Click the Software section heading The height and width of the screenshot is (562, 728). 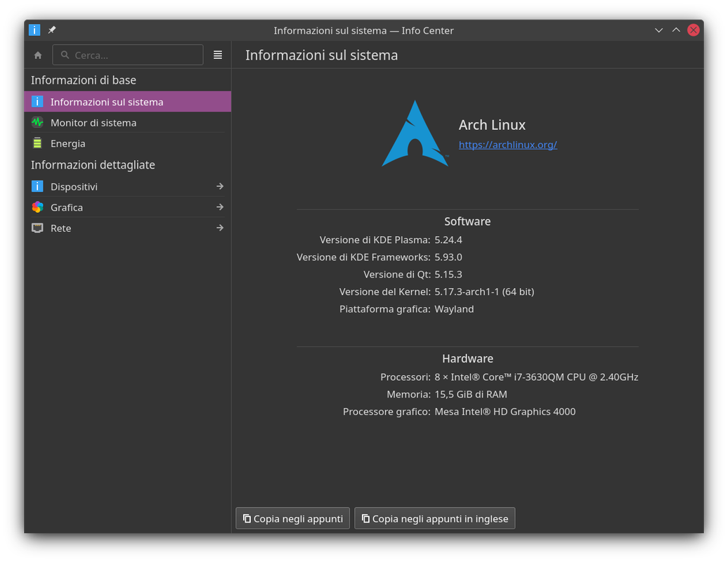467,221
